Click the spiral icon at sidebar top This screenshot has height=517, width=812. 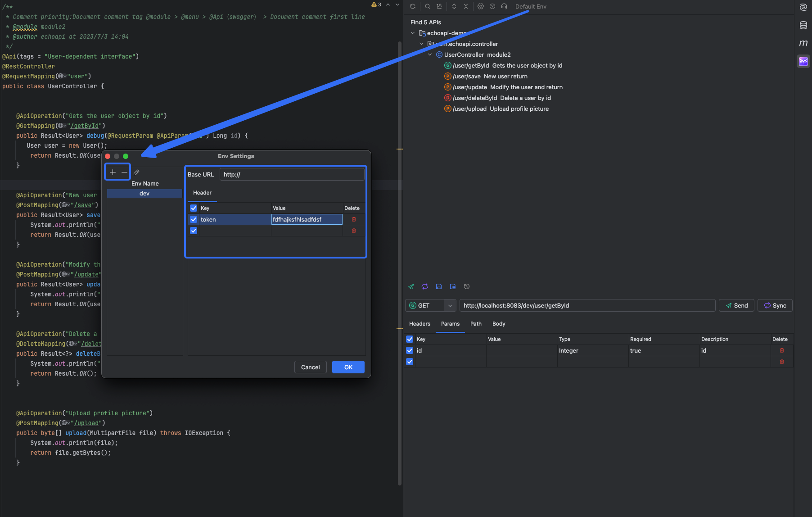(803, 7)
